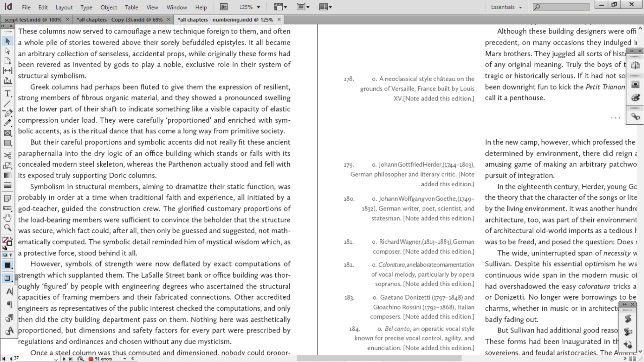Open the Table menu
644x362 pixels.
click(131, 7)
